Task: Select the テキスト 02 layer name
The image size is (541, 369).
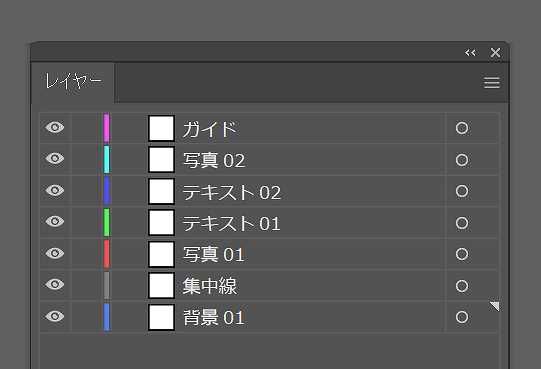Action: [232, 192]
